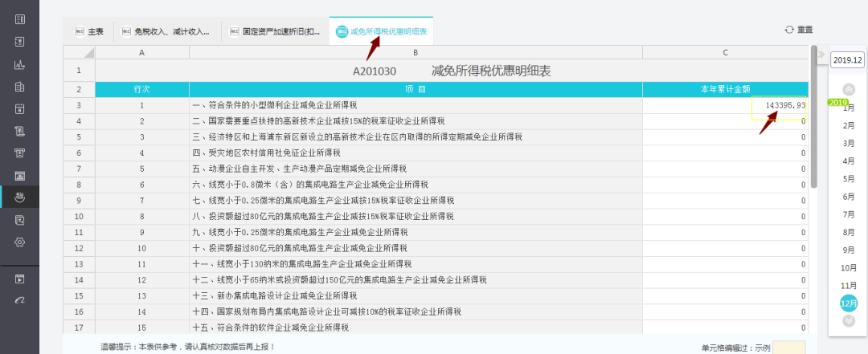The image size is (868, 354).
Task: Click the green 2019 year badge
Action: (837, 103)
